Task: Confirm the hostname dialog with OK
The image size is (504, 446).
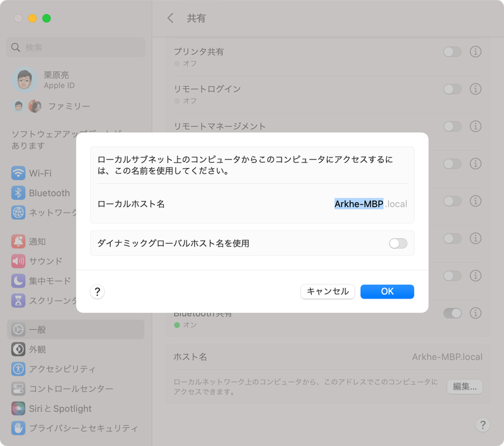Action: [x=387, y=291]
